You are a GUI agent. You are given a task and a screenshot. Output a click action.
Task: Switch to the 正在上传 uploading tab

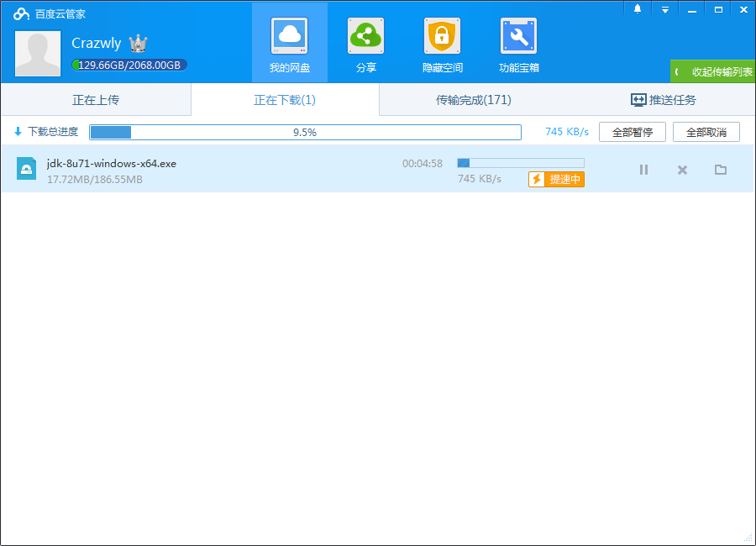(x=96, y=100)
